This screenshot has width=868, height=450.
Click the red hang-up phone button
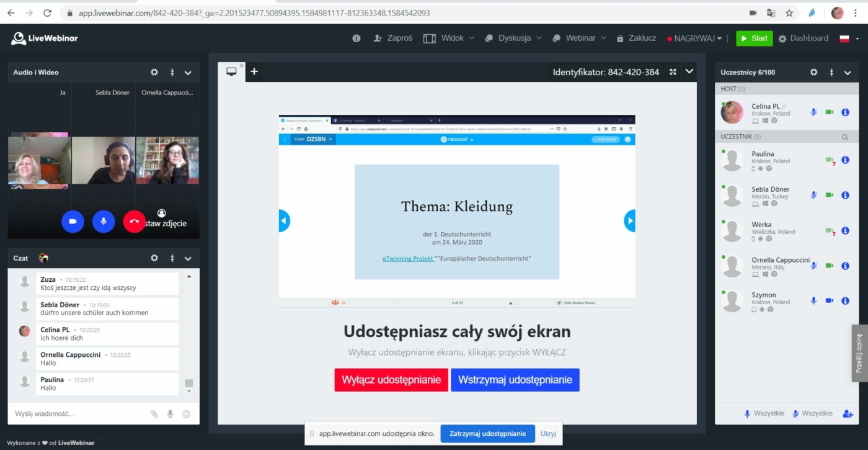134,222
